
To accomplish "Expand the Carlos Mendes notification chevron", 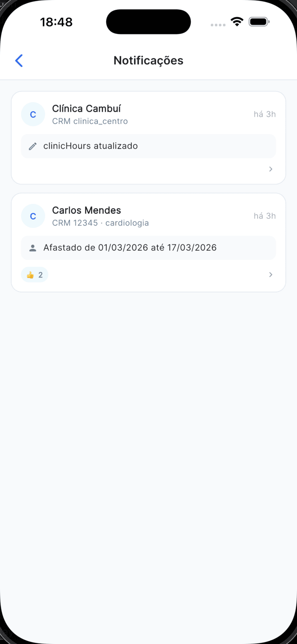I will (270, 274).
